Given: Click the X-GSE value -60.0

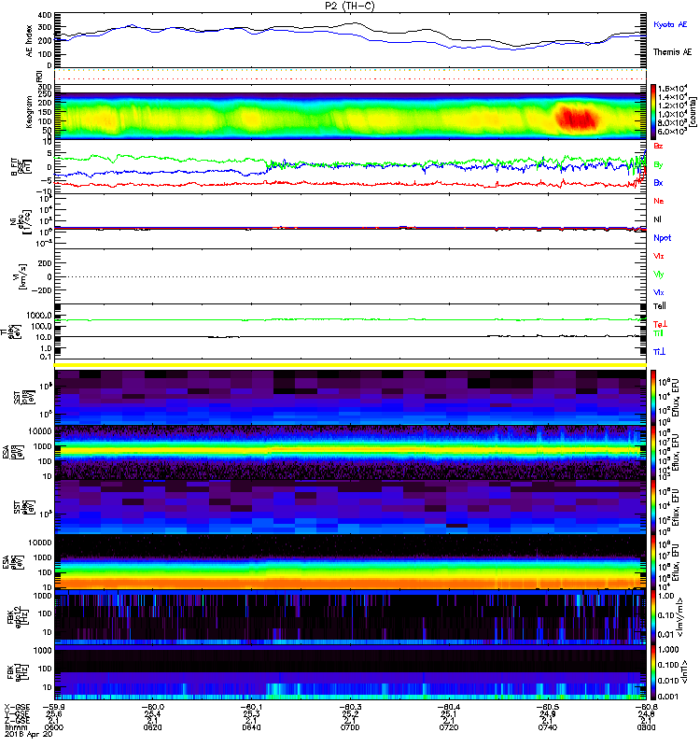Looking at the screenshot, I should [152, 707].
